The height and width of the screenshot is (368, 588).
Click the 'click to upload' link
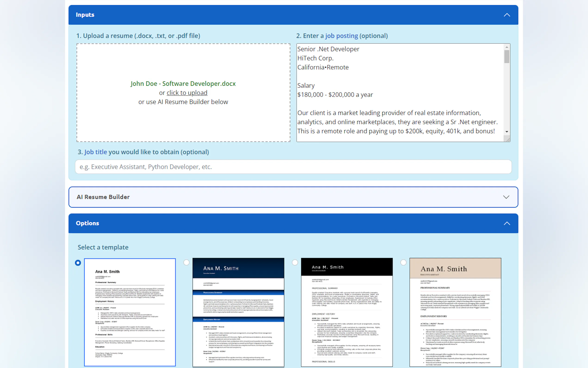coord(187,93)
